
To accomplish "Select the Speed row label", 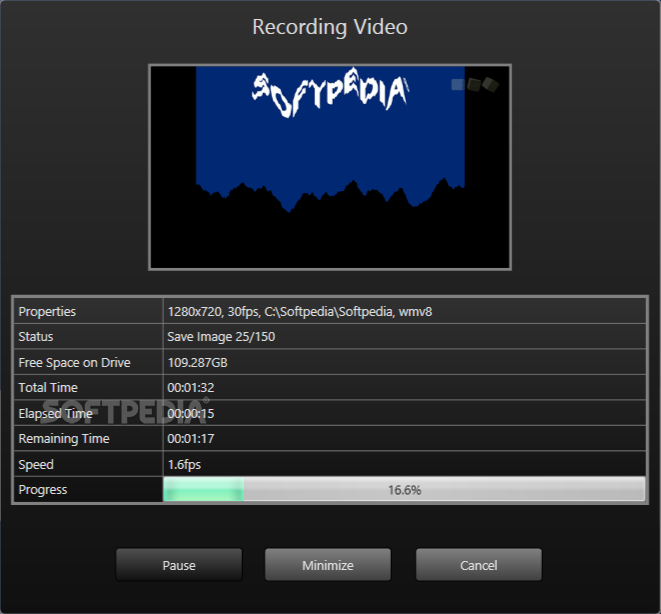I will pyautogui.click(x=36, y=464).
